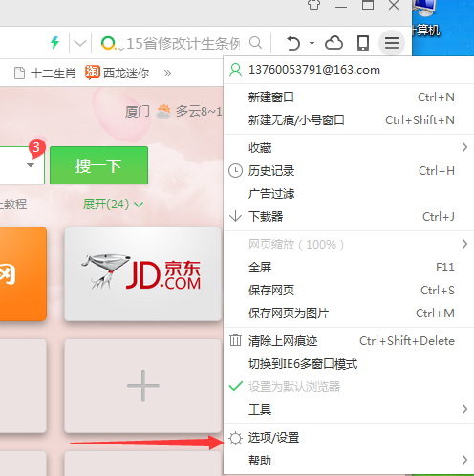Click the cloud sync icon
Screen dimensions: 474x476
[x=334, y=43]
